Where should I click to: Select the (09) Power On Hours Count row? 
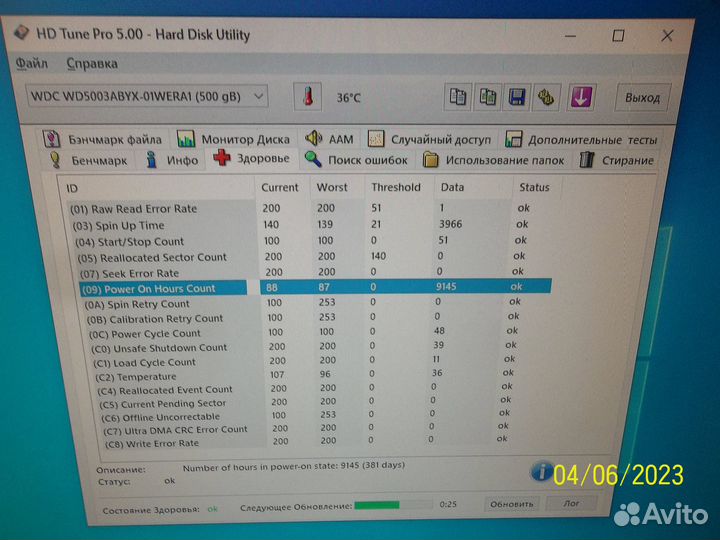coord(315,287)
